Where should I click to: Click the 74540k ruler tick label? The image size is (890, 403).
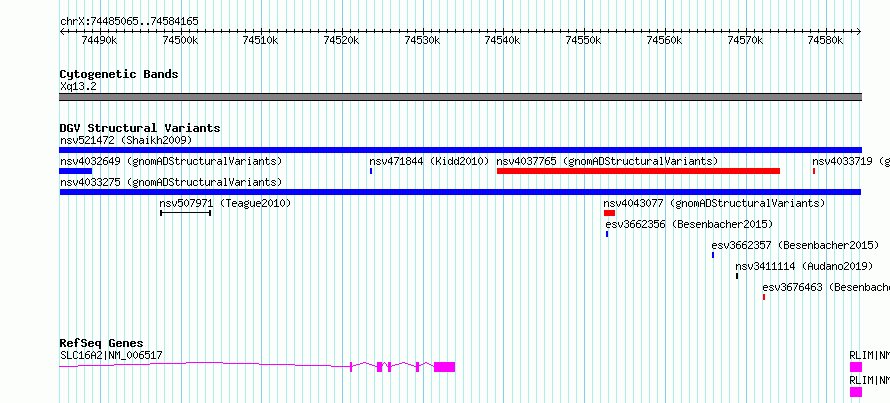503,40
